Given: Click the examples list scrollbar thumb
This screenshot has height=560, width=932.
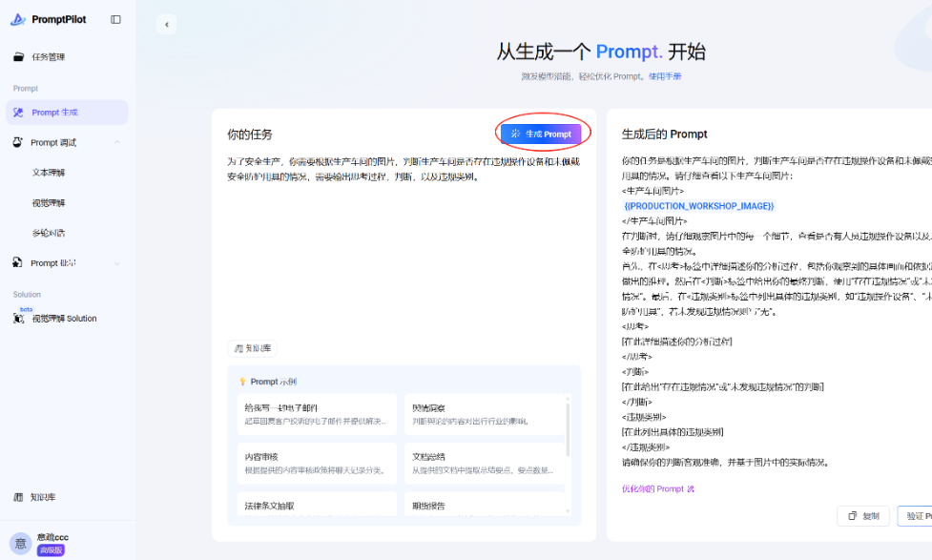Looking at the screenshot, I should tap(568, 429).
